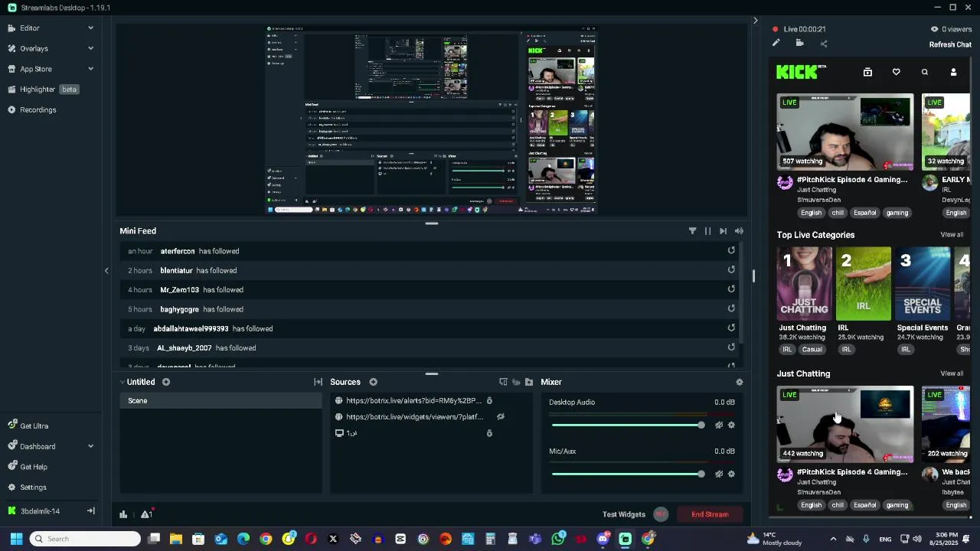Open Desktop Audio settings gear
The image size is (980, 551).
[731, 425]
